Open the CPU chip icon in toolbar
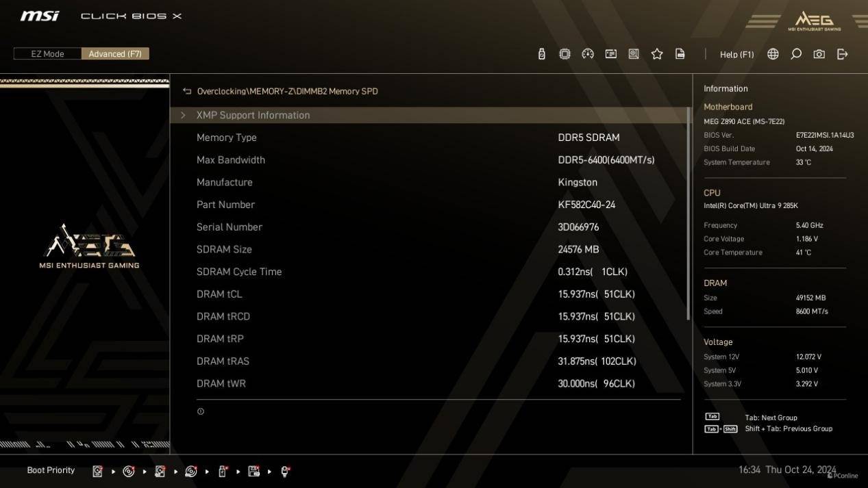The image size is (868, 488). pos(565,54)
